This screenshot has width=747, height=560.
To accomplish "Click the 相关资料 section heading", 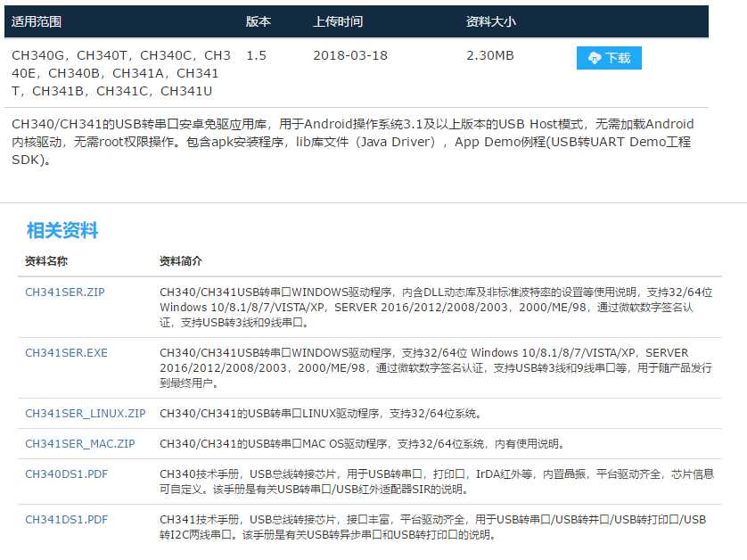I will [x=62, y=231].
